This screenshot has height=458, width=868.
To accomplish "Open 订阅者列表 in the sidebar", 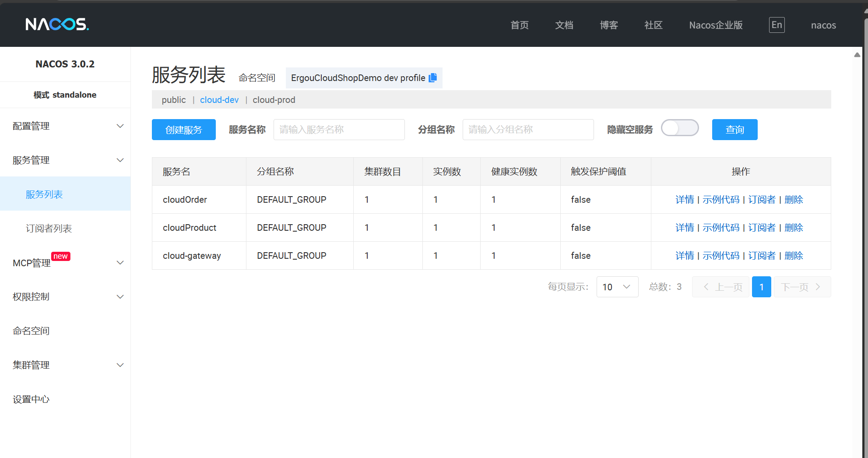I will pyautogui.click(x=65, y=228).
